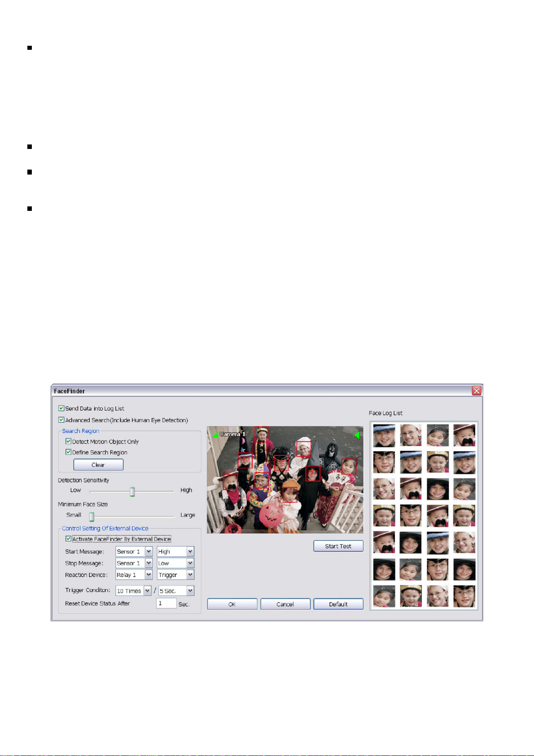Select the bottom-right face in Face Log List

464,596
